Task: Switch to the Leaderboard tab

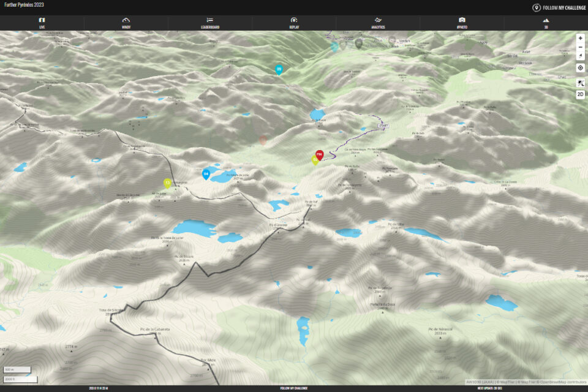Action: (x=210, y=23)
